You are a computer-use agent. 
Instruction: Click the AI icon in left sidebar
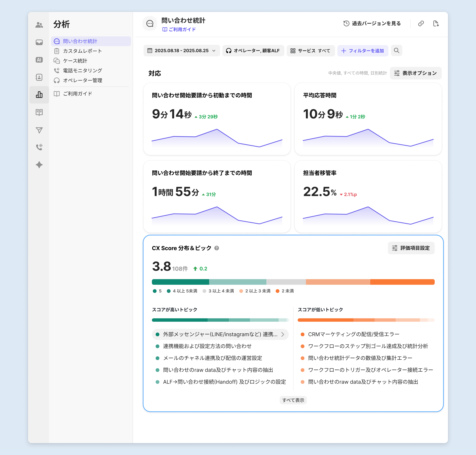click(x=39, y=60)
